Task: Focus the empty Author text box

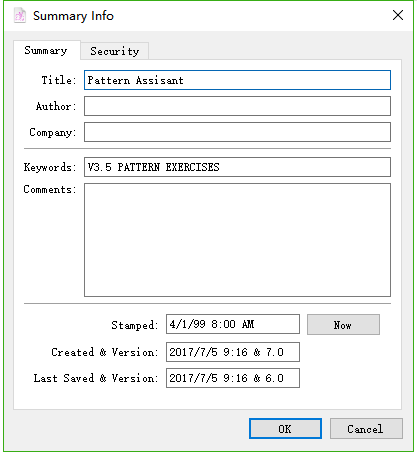Action: coord(237,106)
